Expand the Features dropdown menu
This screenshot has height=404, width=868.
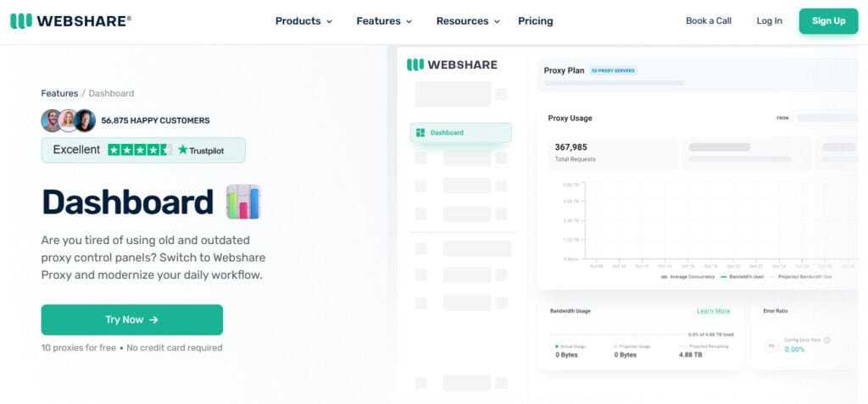pyautogui.click(x=384, y=21)
